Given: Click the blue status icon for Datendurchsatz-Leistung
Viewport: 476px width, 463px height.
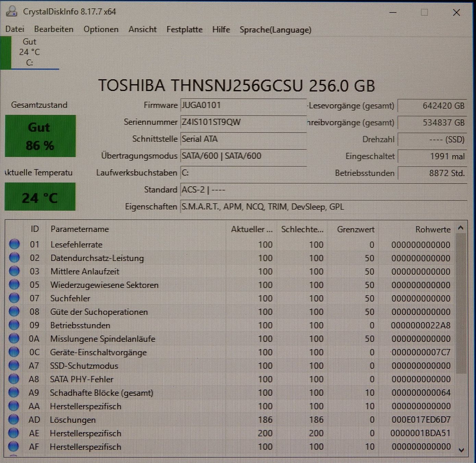Looking at the screenshot, I should pos(14,258).
